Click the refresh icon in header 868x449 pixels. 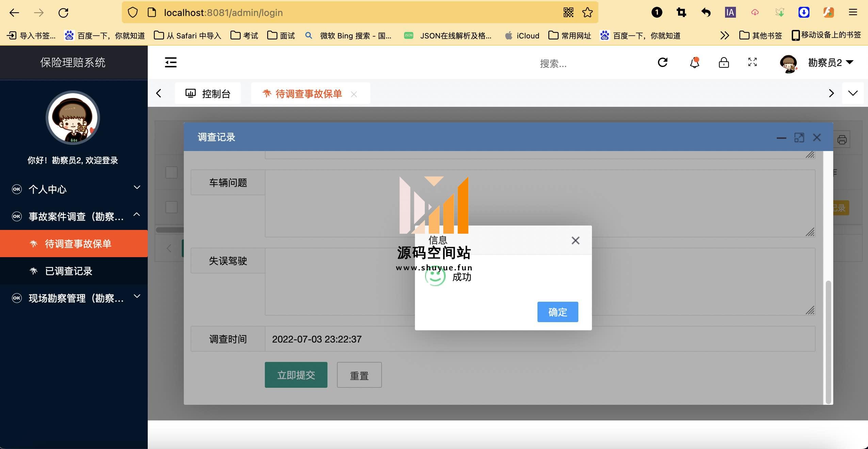point(662,63)
